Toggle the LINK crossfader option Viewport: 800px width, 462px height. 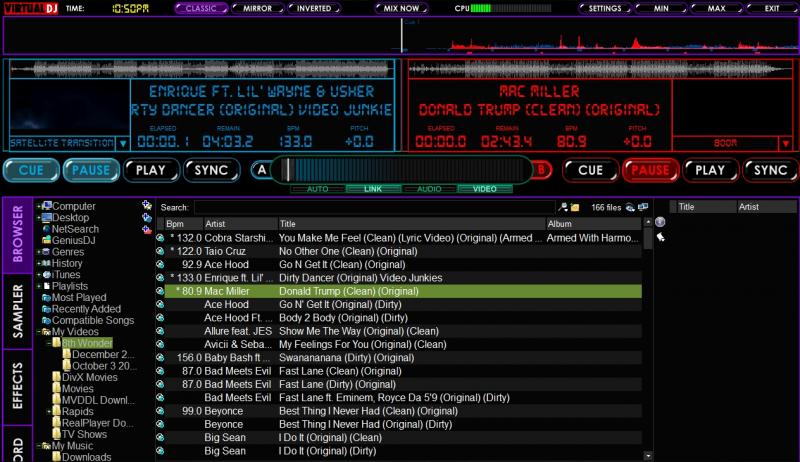click(x=373, y=189)
